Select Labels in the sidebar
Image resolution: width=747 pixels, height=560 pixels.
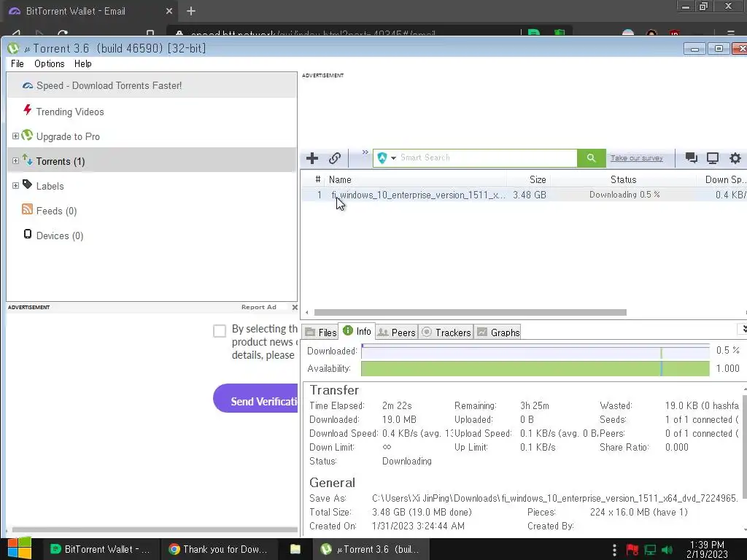click(50, 186)
